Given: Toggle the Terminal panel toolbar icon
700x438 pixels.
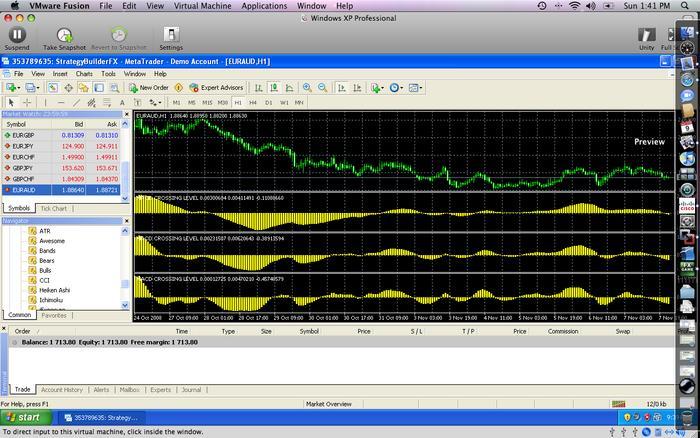Looking at the screenshot, I should [99, 88].
